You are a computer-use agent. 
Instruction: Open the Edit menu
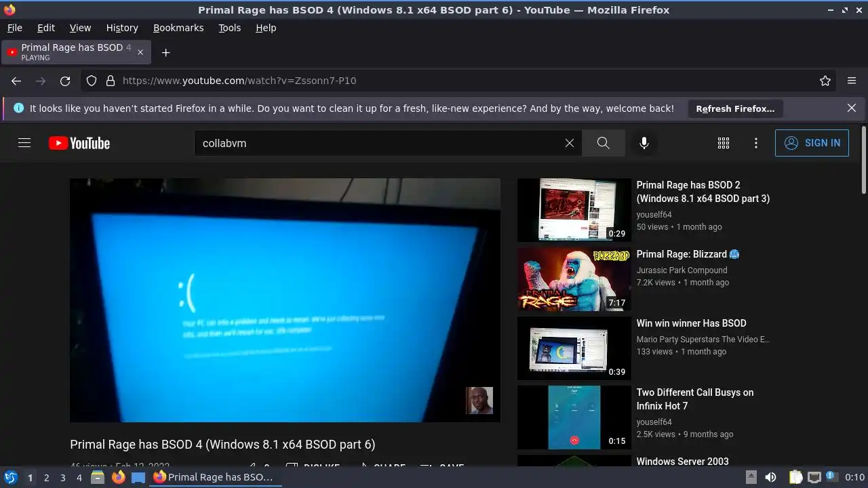pos(45,28)
